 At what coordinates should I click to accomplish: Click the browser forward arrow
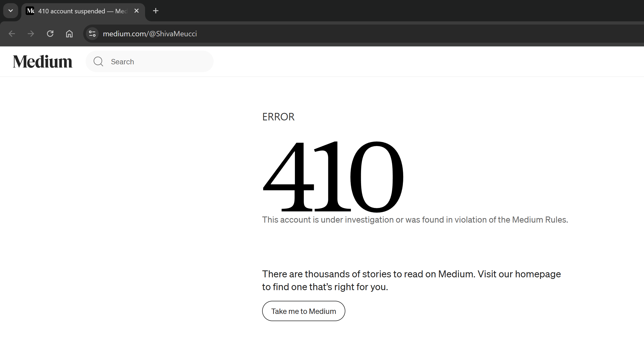click(31, 34)
